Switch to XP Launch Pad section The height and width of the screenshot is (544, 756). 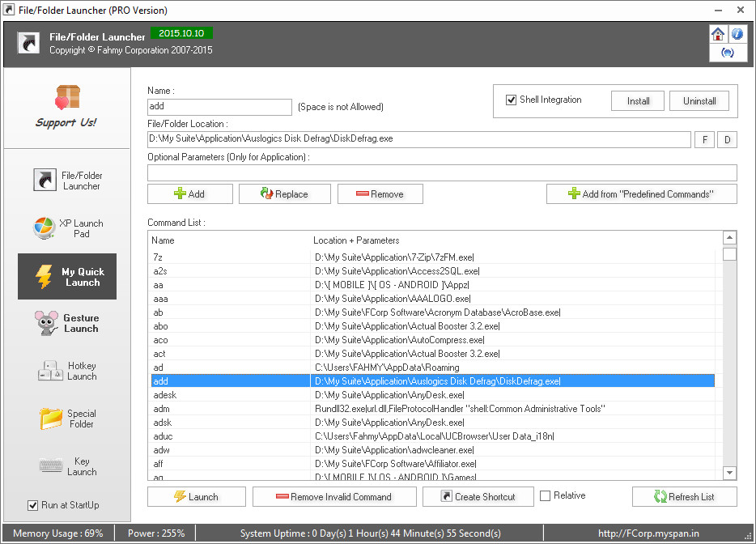click(67, 228)
